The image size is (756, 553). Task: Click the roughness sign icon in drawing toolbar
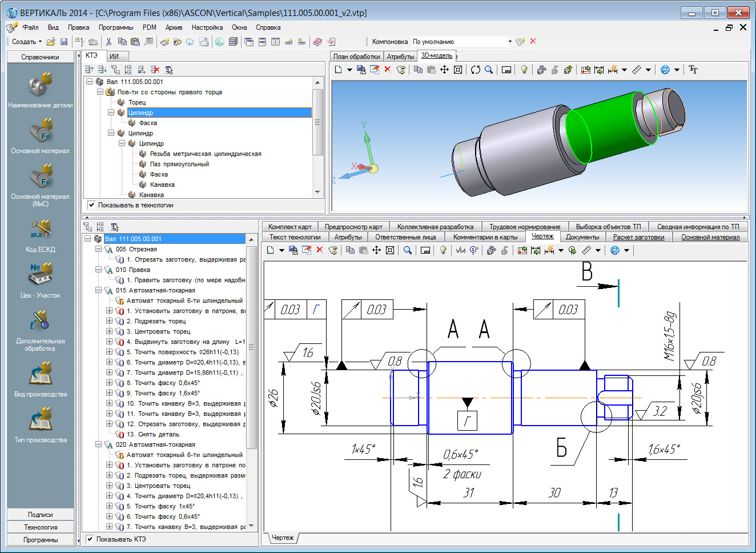(x=461, y=250)
